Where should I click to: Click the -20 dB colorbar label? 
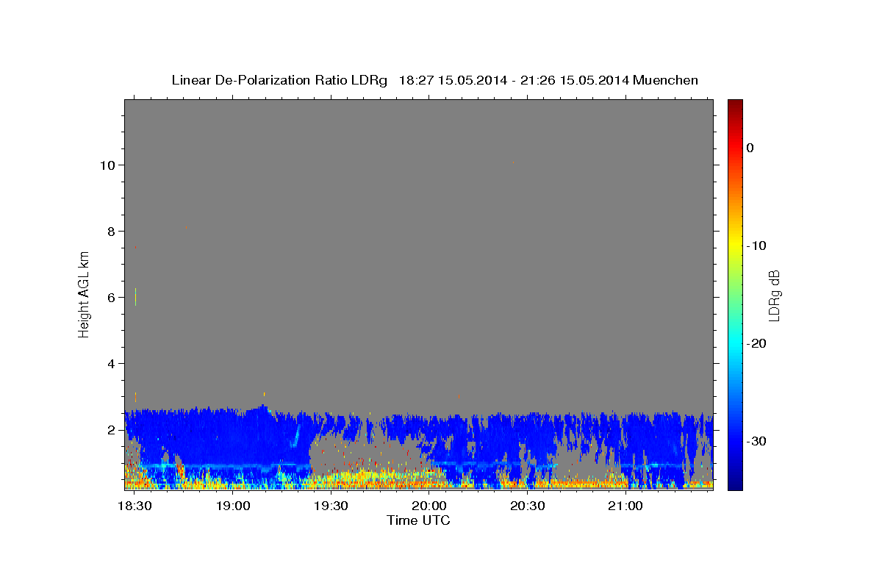tap(756, 343)
